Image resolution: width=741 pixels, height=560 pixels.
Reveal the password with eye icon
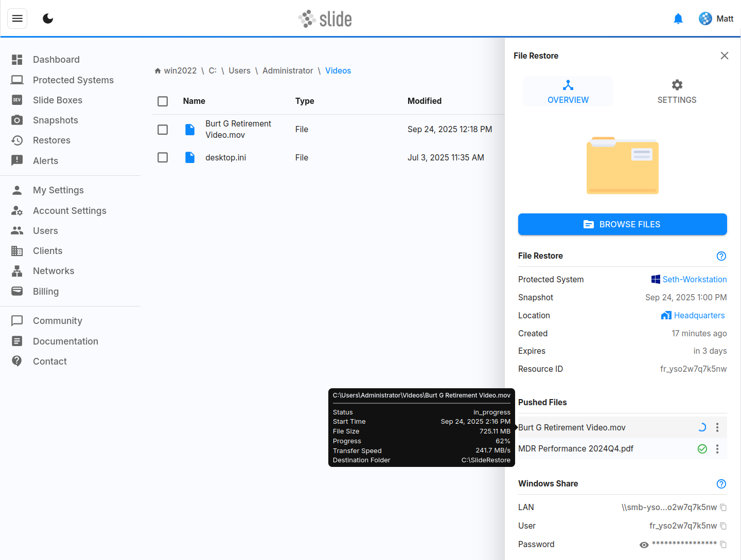coord(644,545)
